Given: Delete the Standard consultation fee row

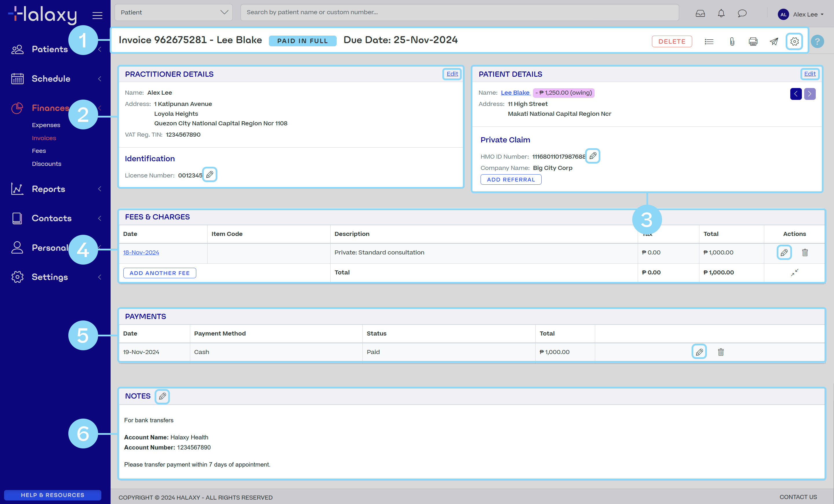Looking at the screenshot, I should (x=804, y=252).
